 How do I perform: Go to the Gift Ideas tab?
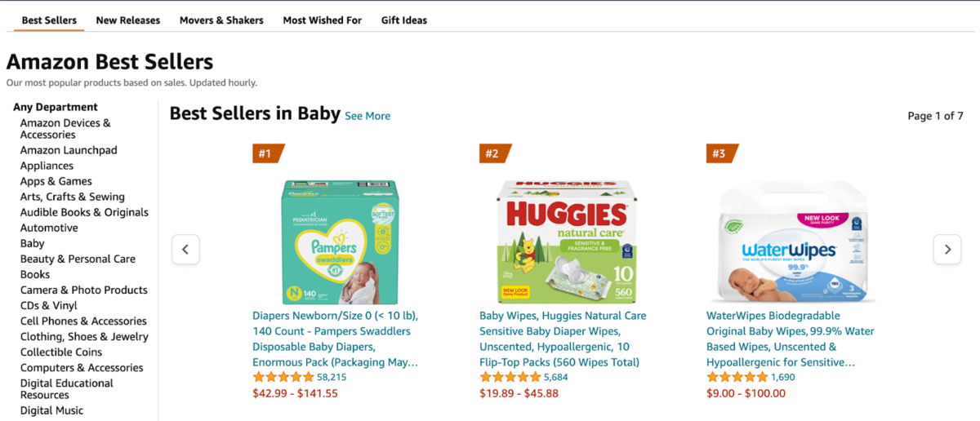(x=404, y=20)
